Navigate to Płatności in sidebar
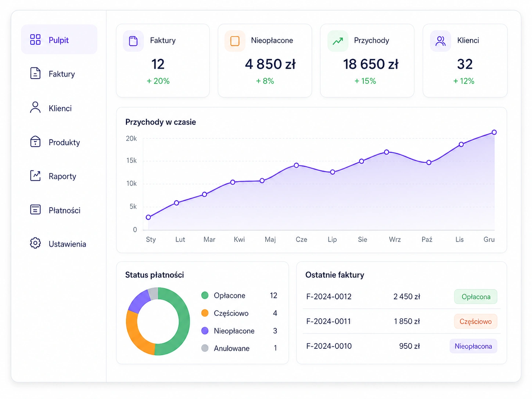Image resolution: width=532 pixels, height=399 pixels. 59,210
